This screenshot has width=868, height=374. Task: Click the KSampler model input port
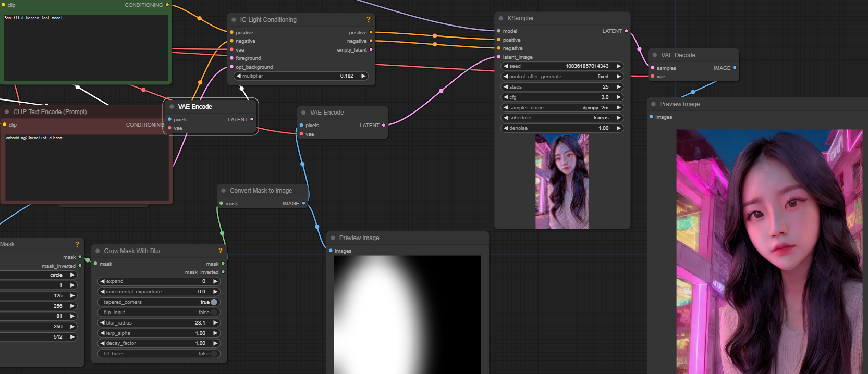coord(498,31)
